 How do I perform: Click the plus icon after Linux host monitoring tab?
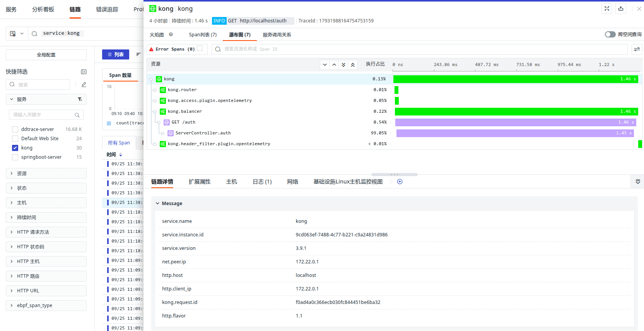click(400, 182)
